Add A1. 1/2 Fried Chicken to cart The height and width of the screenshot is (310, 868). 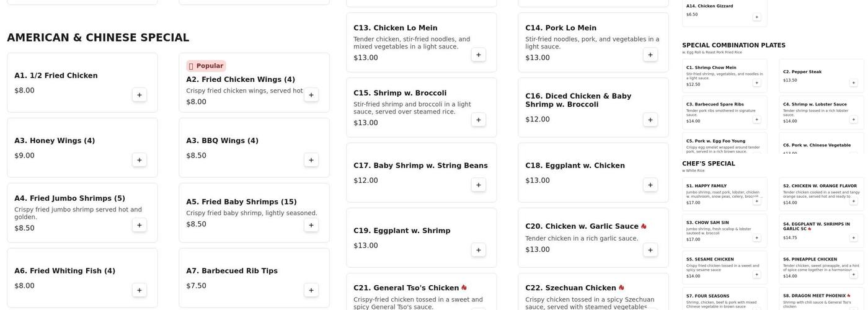(139, 95)
